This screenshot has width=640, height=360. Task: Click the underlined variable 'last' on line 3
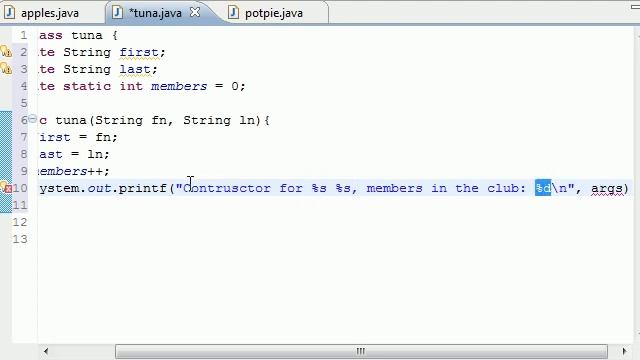pyautogui.click(x=135, y=69)
